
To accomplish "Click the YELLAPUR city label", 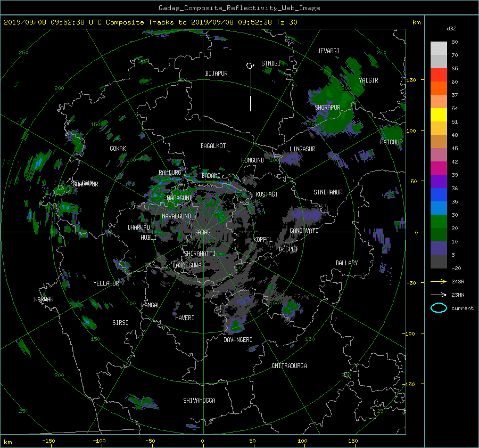I will click(106, 283).
